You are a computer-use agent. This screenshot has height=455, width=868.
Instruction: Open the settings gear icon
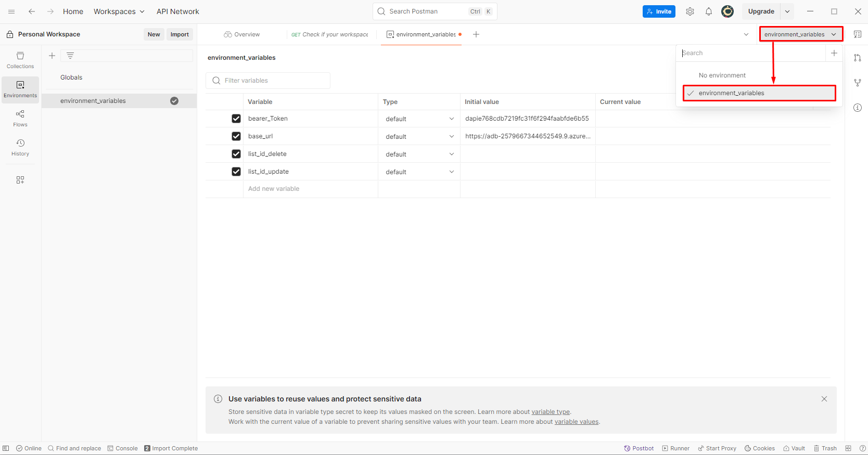(x=690, y=11)
